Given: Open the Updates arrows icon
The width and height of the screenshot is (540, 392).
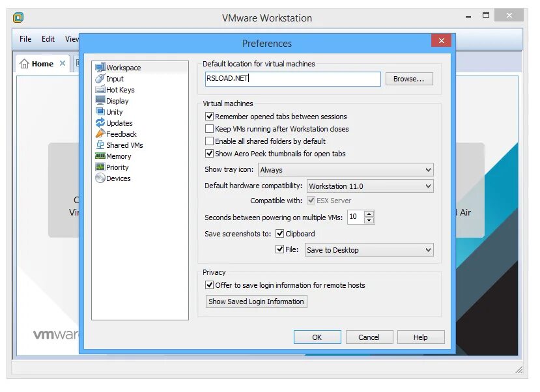Looking at the screenshot, I should coord(100,123).
